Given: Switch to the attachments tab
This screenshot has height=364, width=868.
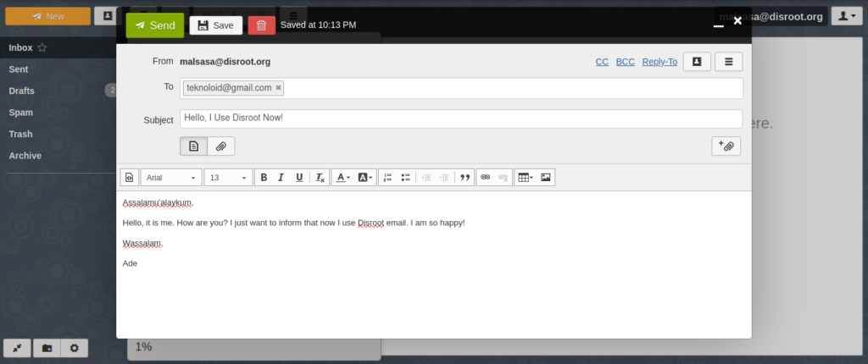Looking at the screenshot, I should click(x=221, y=146).
